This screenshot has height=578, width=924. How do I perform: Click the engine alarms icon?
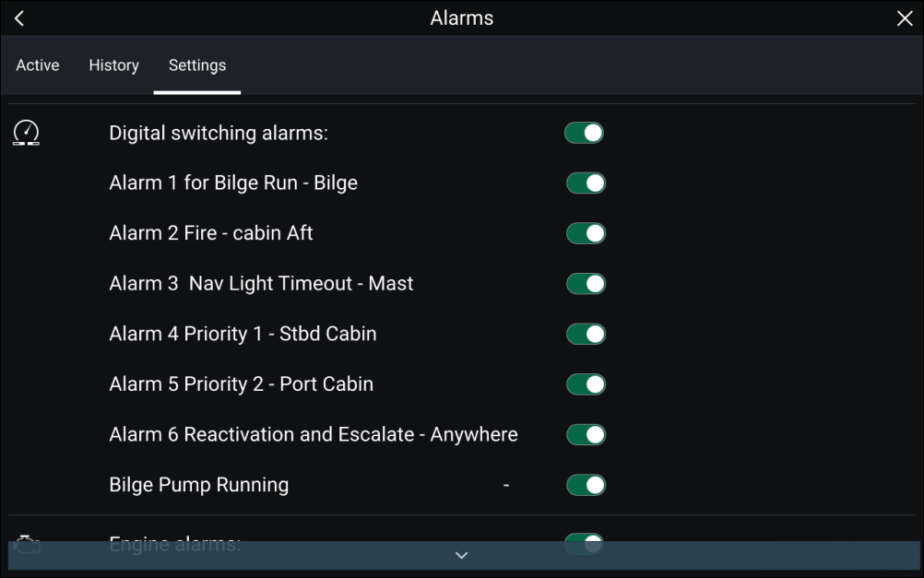click(x=27, y=545)
